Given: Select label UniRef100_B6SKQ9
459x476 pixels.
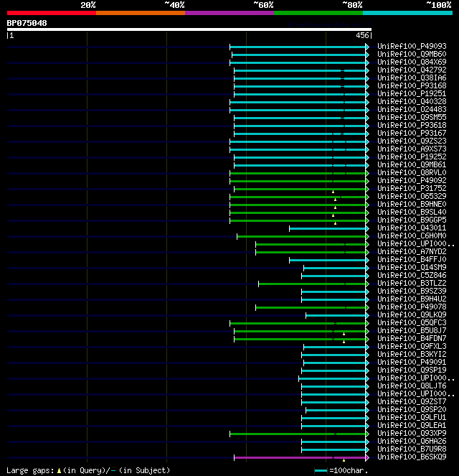Looking at the screenshot, I should pyautogui.click(x=412, y=457).
